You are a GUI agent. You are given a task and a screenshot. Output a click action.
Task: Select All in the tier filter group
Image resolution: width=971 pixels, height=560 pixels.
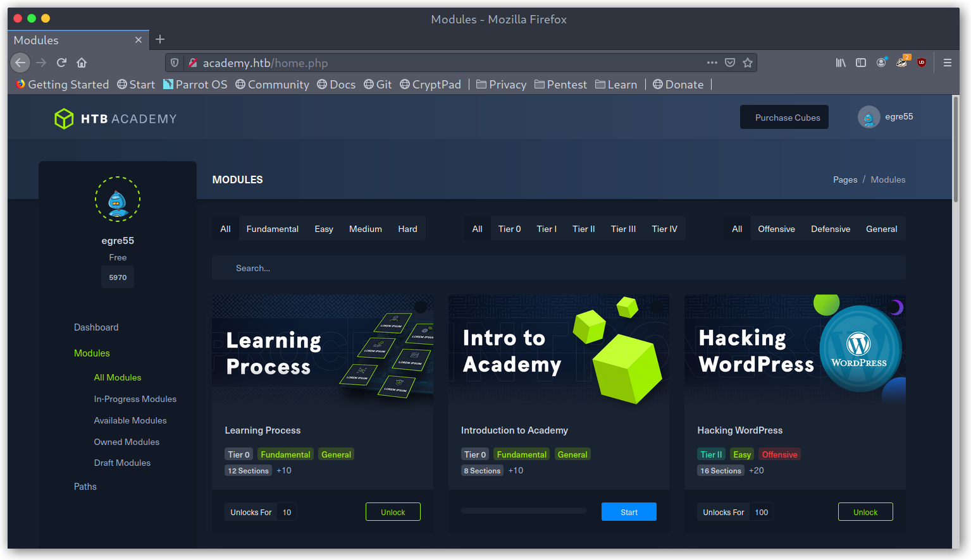point(478,229)
